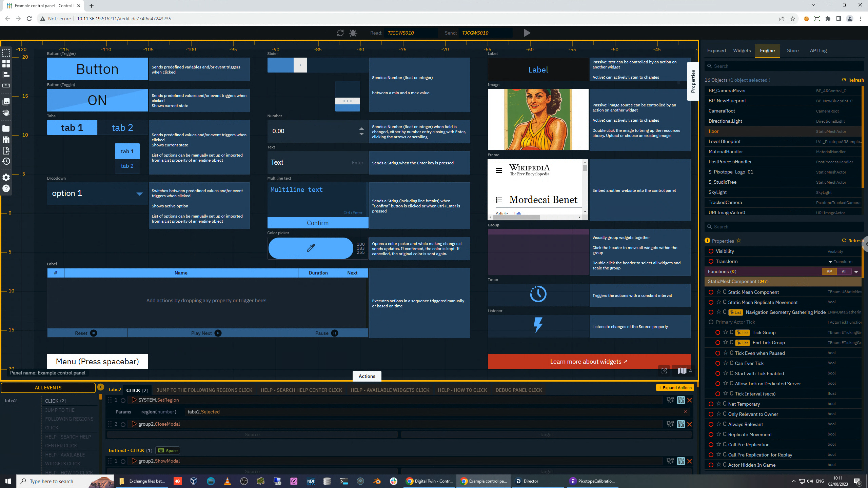Image resolution: width=868 pixels, height=488 pixels.
Task: Save the panel using the save icon
Action: [6, 140]
